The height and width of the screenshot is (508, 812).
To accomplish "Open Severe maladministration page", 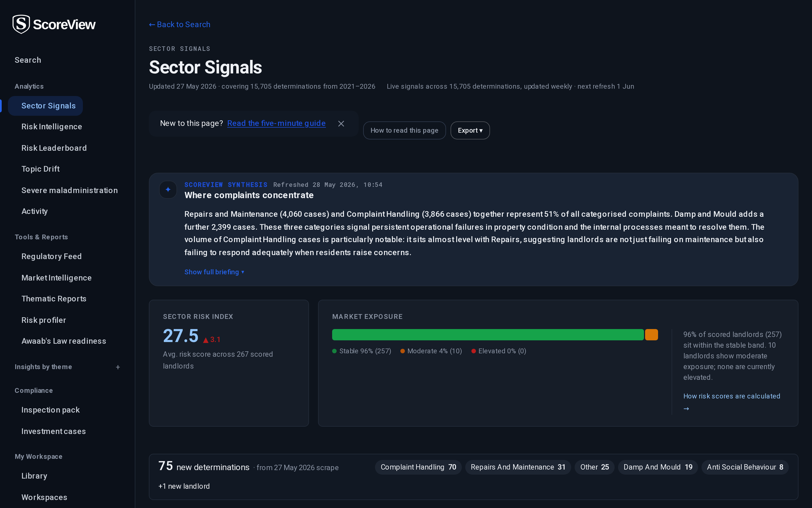I will (x=70, y=190).
